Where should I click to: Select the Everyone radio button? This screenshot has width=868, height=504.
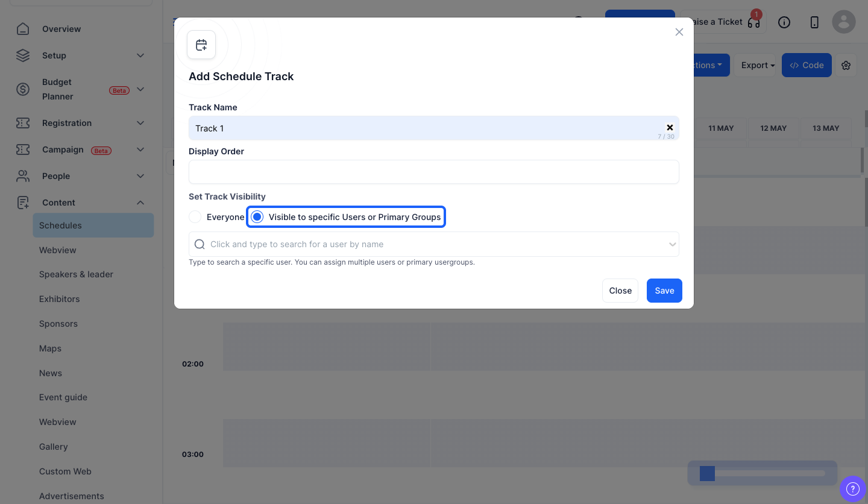tap(195, 217)
